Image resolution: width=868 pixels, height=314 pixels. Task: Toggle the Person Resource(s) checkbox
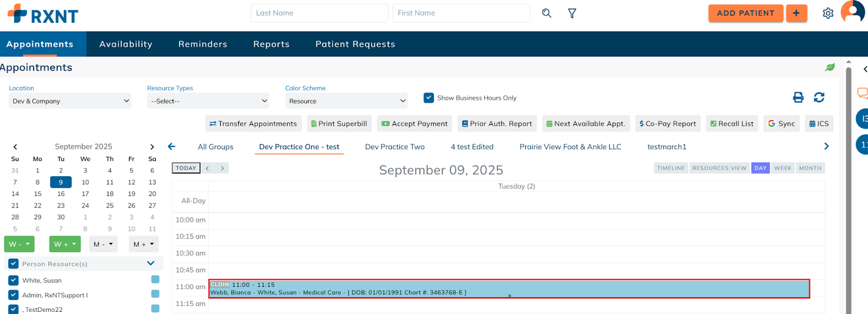tap(14, 264)
